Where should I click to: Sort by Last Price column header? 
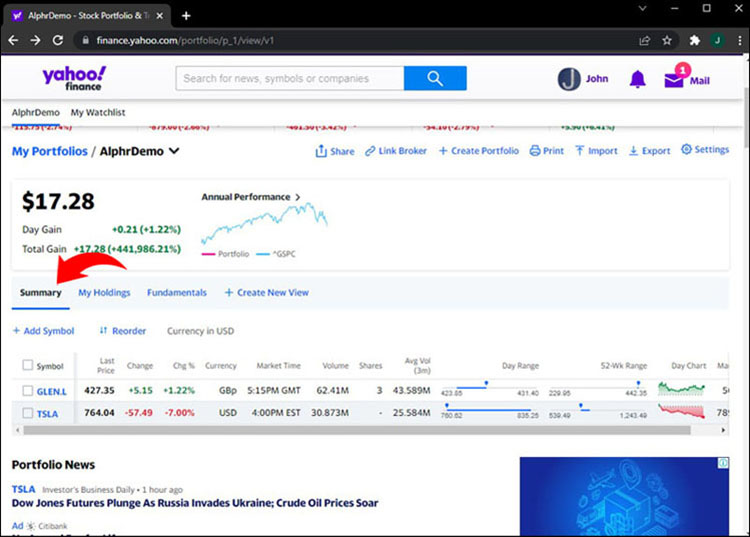[x=106, y=365]
